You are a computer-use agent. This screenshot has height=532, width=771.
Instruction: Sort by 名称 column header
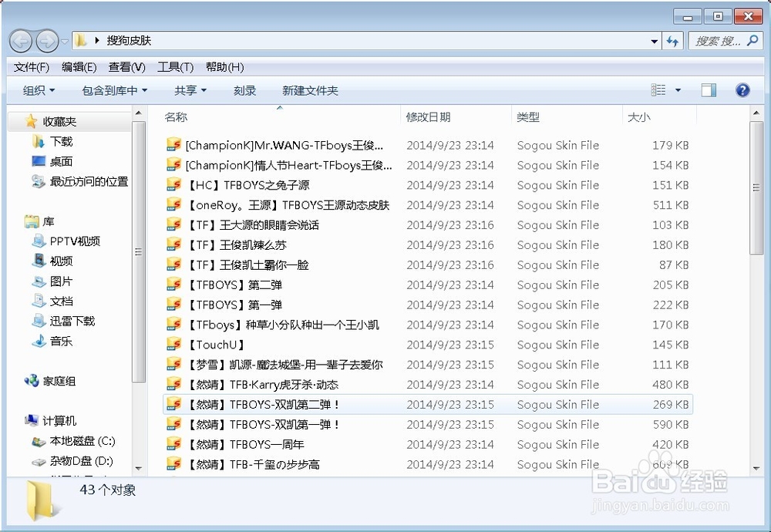[x=176, y=117]
